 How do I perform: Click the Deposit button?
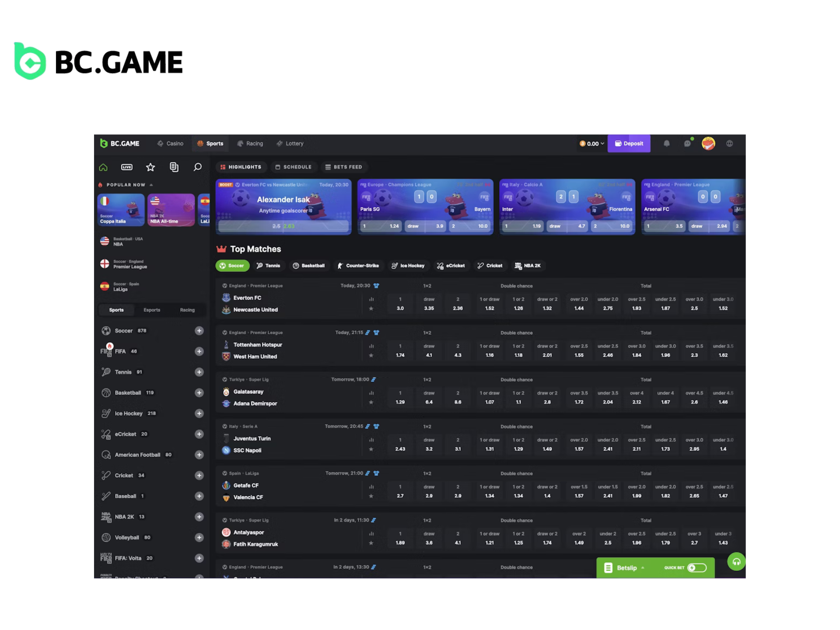[x=629, y=143]
